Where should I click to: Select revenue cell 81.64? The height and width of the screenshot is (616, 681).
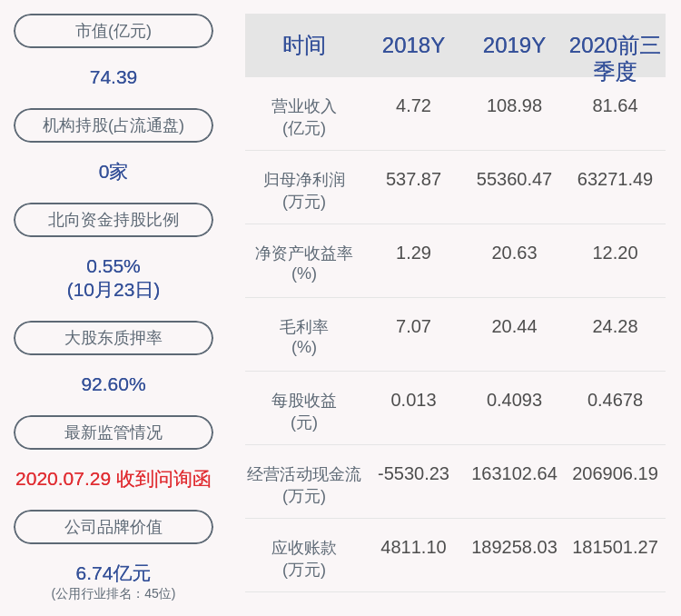click(x=615, y=106)
